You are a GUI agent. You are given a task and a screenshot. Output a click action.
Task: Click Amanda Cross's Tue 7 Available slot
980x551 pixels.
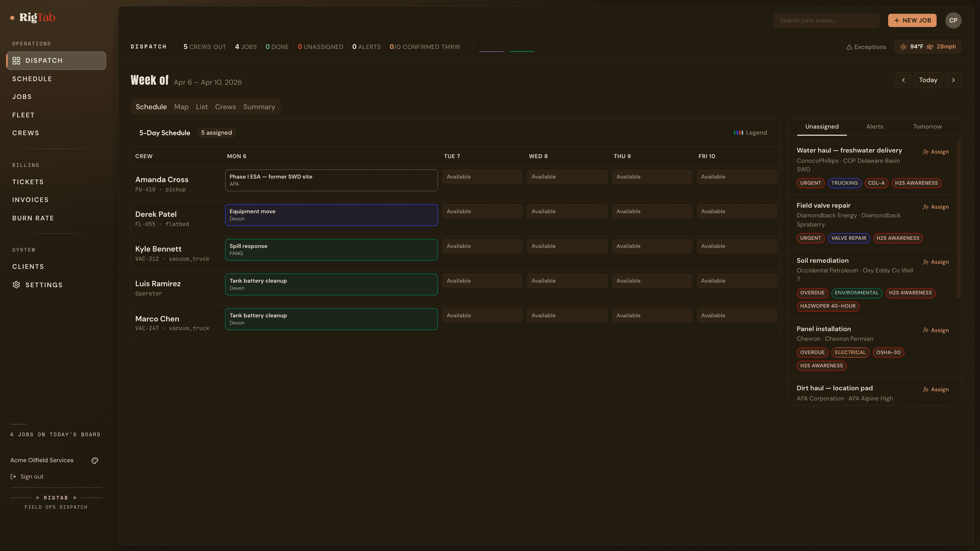[482, 177]
